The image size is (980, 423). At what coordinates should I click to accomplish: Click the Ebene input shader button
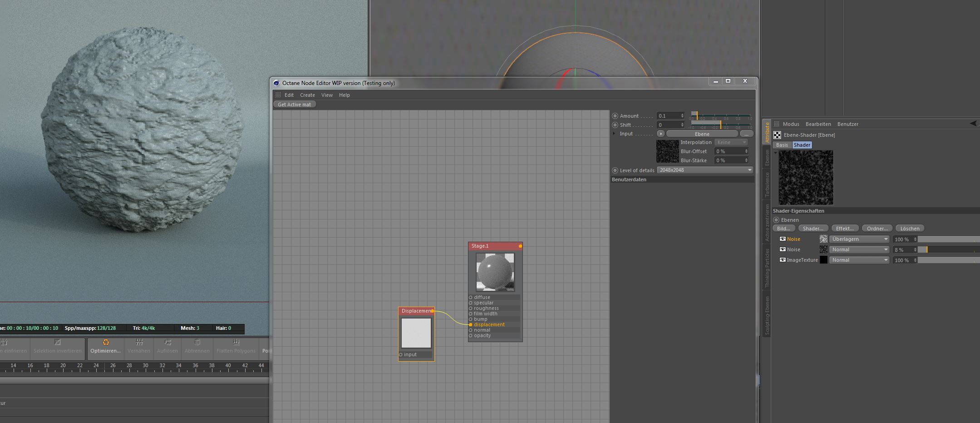702,134
